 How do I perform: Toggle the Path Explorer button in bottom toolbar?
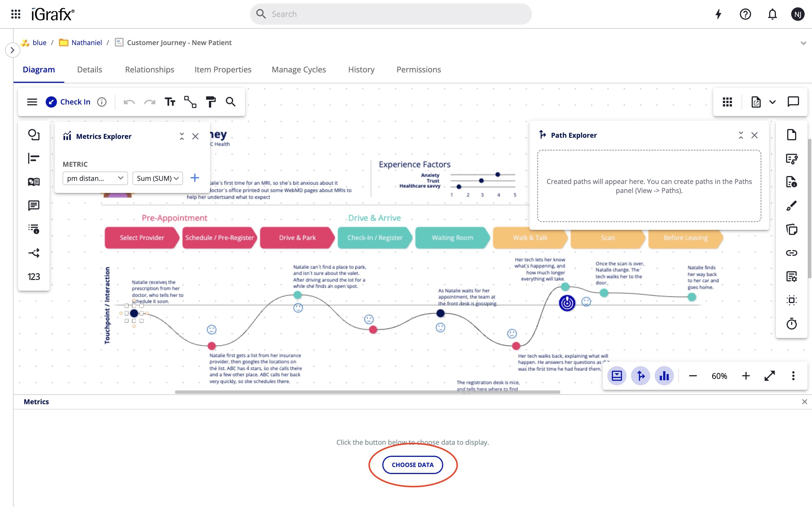pyautogui.click(x=641, y=376)
